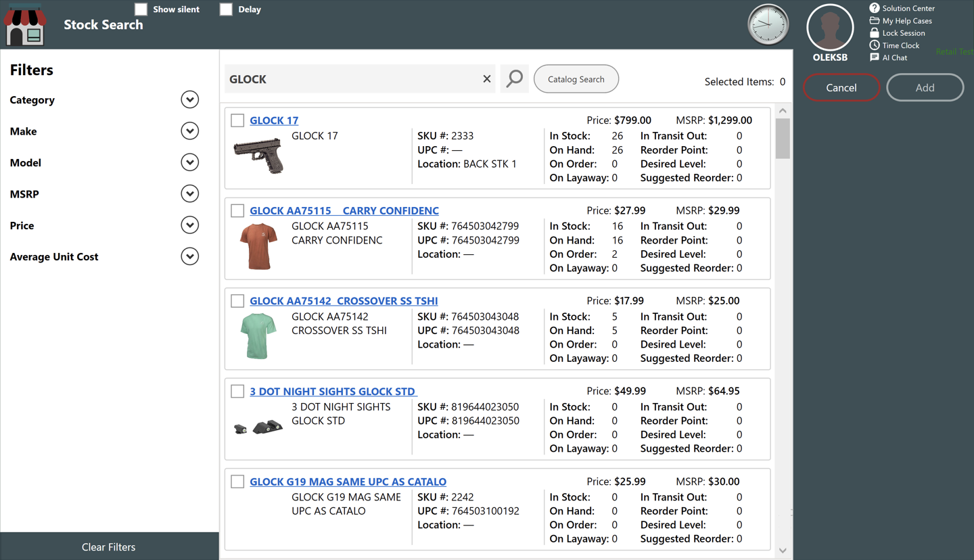The height and width of the screenshot is (560, 974).
Task: Check the GLOCK AA75142 Crossover SS Tshi item
Action: pos(237,301)
